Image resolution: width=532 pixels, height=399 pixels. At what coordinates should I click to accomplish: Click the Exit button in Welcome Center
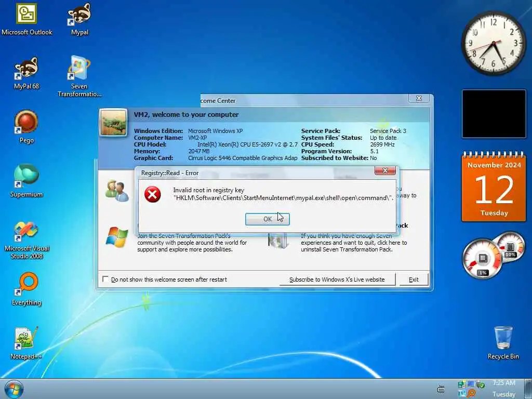coord(414,280)
